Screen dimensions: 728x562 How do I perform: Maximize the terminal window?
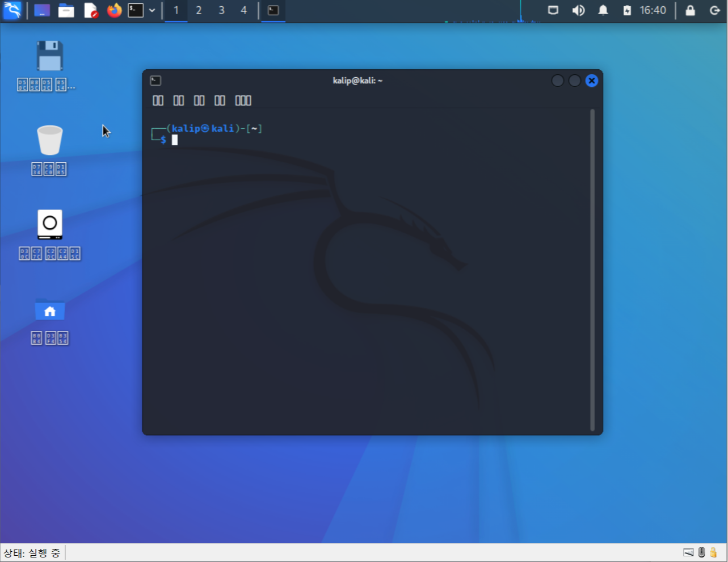click(575, 81)
